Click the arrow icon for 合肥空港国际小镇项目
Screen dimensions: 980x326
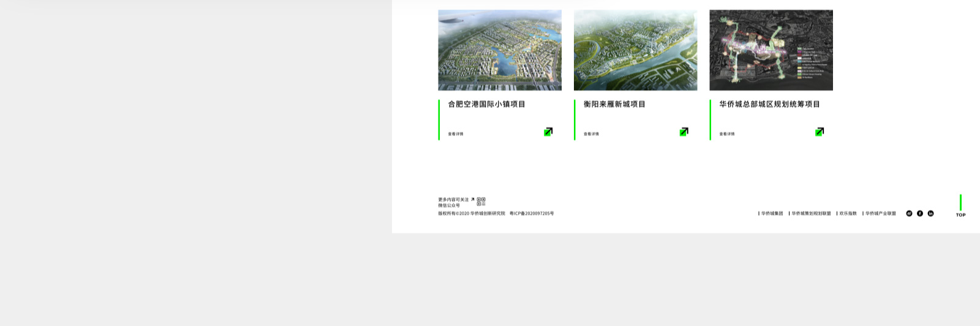pyautogui.click(x=548, y=132)
